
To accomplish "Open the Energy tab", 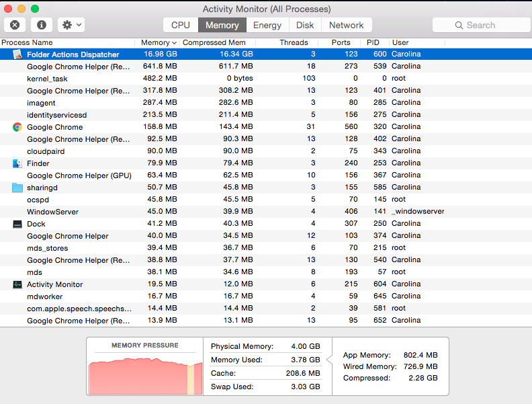I will click(267, 25).
